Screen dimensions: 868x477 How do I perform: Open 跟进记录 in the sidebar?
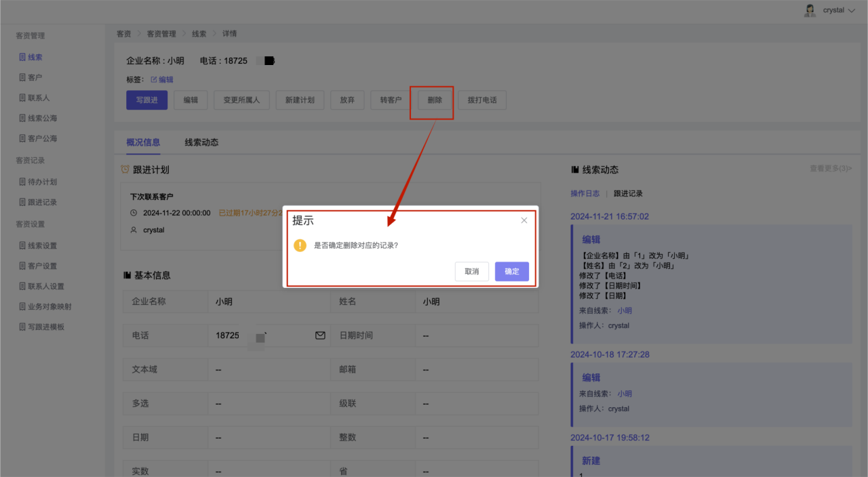pyautogui.click(x=43, y=203)
